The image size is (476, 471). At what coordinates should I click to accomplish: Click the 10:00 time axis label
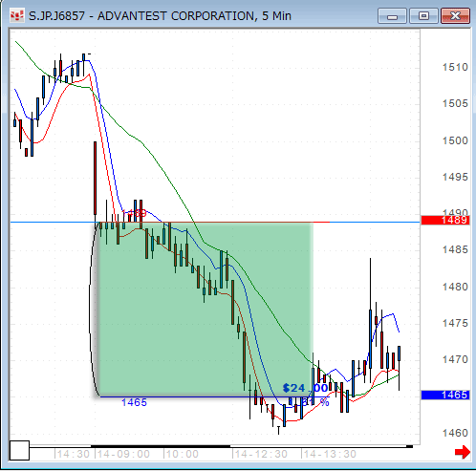[182, 454]
